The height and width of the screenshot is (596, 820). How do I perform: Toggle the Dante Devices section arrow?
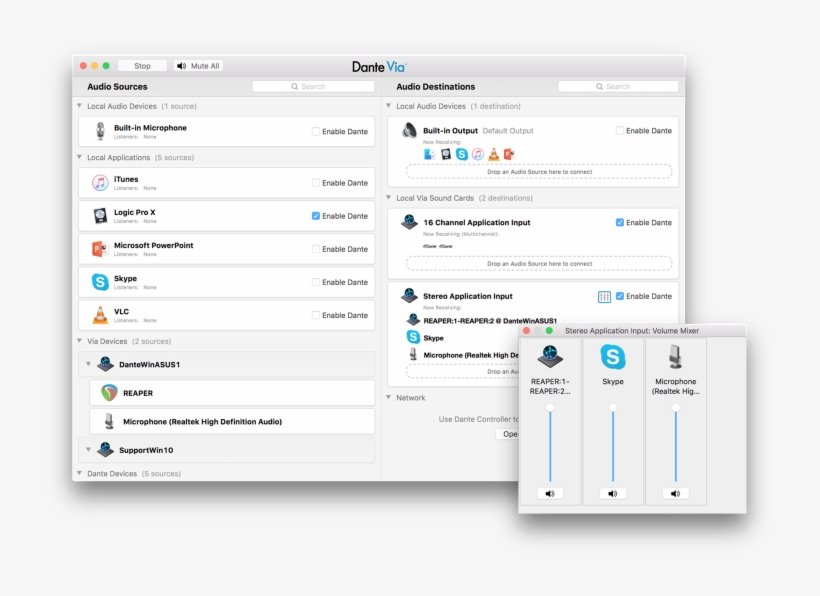pyautogui.click(x=79, y=473)
